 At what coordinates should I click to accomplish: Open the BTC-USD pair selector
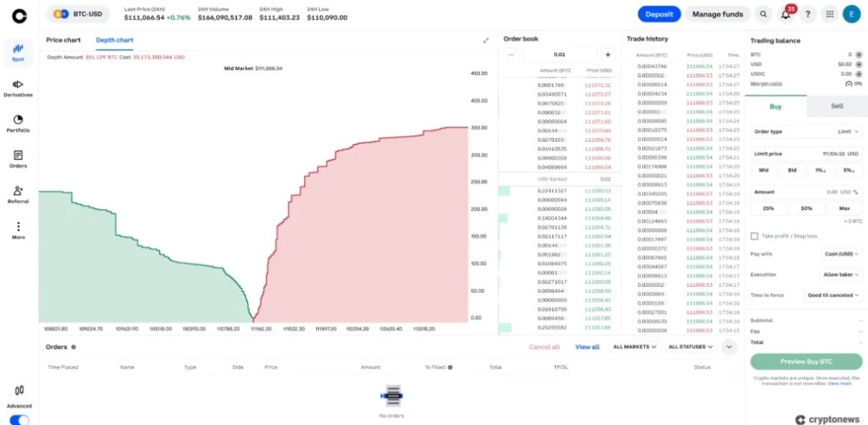pos(78,14)
